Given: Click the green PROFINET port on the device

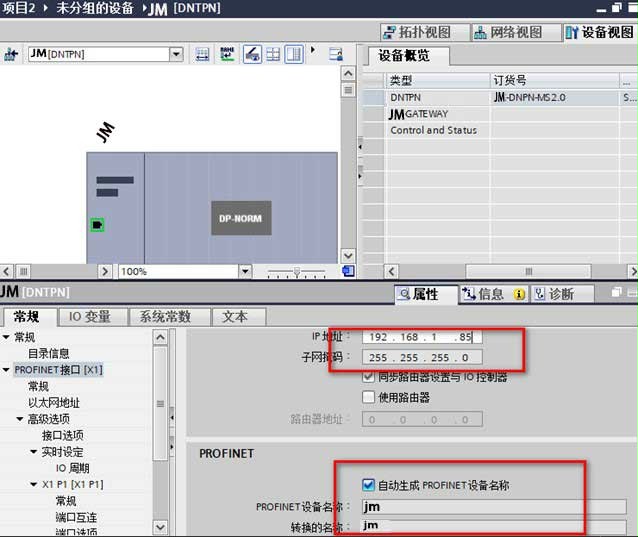Looking at the screenshot, I should click(x=97, y=225).
